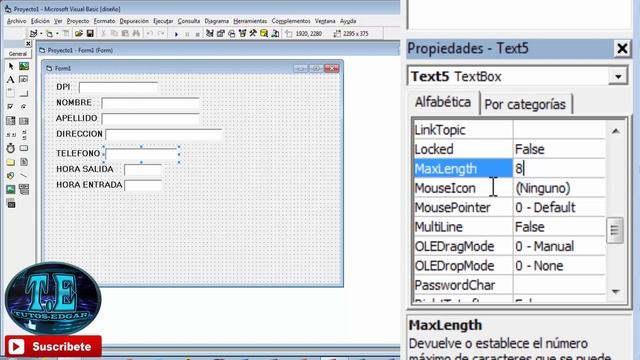
Task: Select the OptionButton tool in the toolbox
Action: coord(24,107)
